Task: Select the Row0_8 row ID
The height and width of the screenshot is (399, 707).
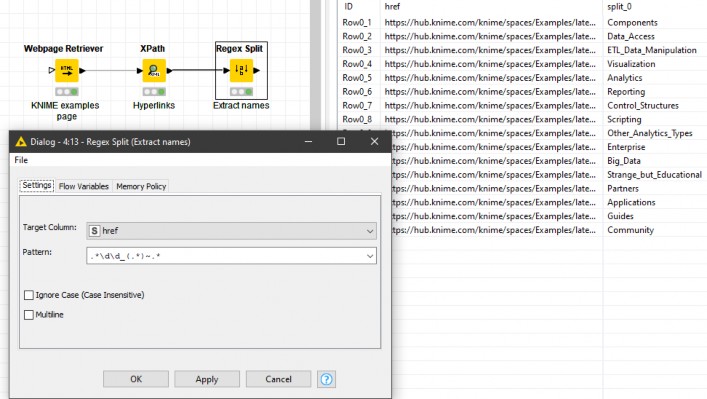Action: pyautogui.click(x=357, y=119)
